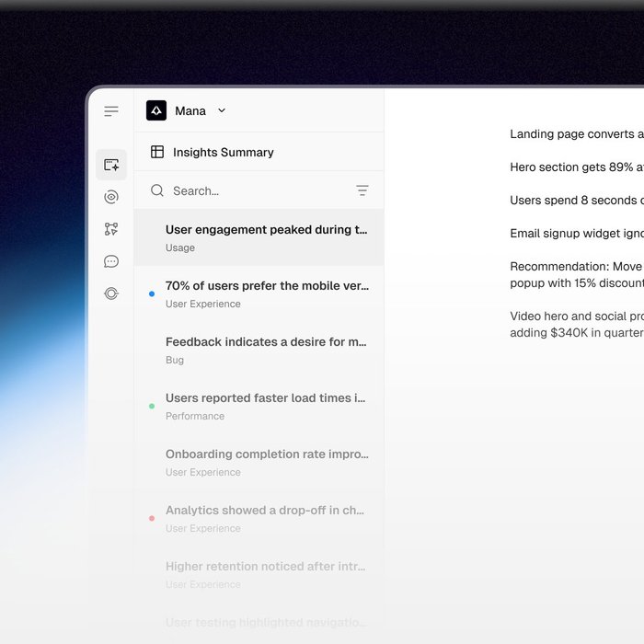Click the Mana logo icon
The width and height of the screenshot is (644, 644).
coord(156,110)
